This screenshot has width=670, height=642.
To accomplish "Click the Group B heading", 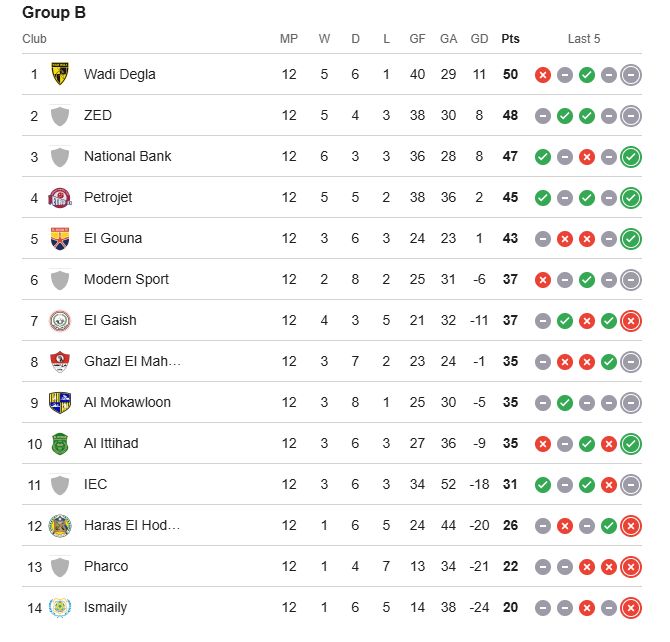I will tap(54, 12).
